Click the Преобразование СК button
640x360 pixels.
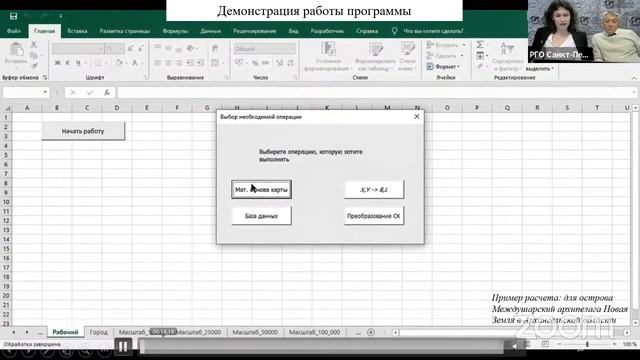click(374, 216)
